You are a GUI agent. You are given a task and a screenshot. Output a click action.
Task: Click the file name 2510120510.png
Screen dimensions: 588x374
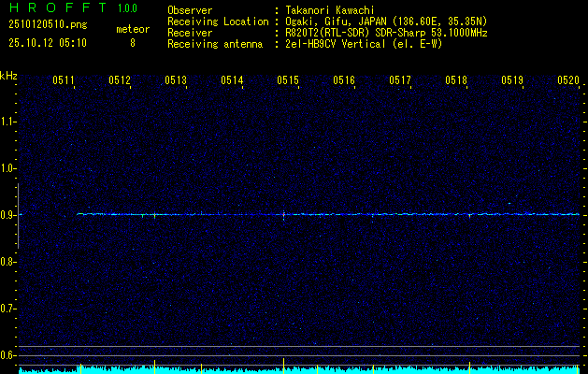48,24
